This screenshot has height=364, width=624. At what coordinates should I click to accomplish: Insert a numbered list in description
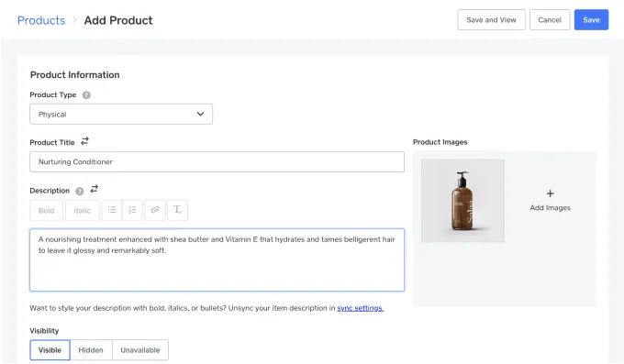point(132,210)
